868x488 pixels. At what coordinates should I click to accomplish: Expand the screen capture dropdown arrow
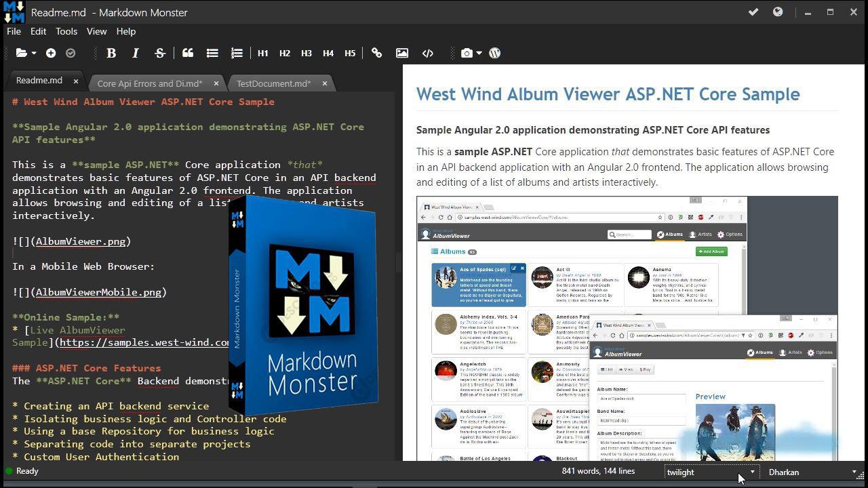point(479,54)
